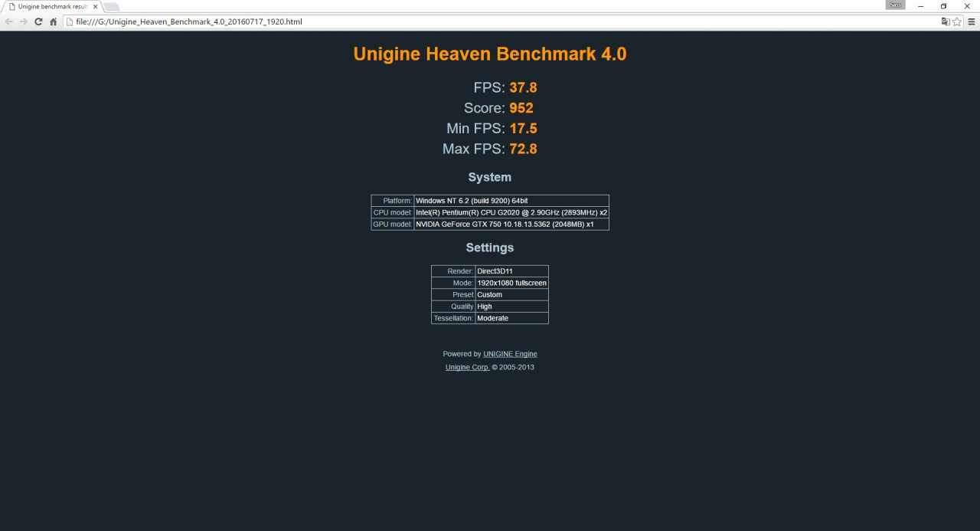
Task: Click the Render label cell
Action: point(453,271)
